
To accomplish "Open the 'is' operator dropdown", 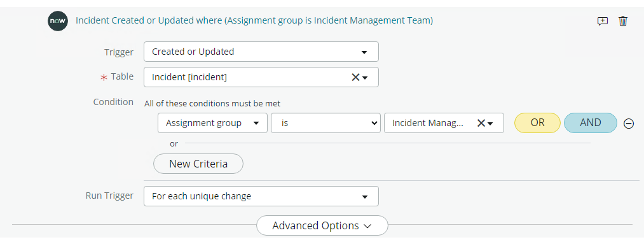I will pos(325,123).
